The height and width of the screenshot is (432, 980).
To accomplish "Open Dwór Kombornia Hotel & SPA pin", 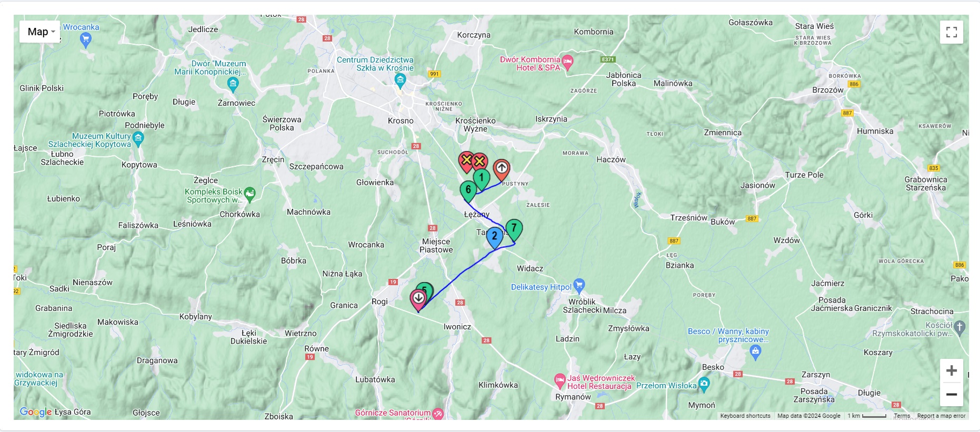I will point(567,62).
